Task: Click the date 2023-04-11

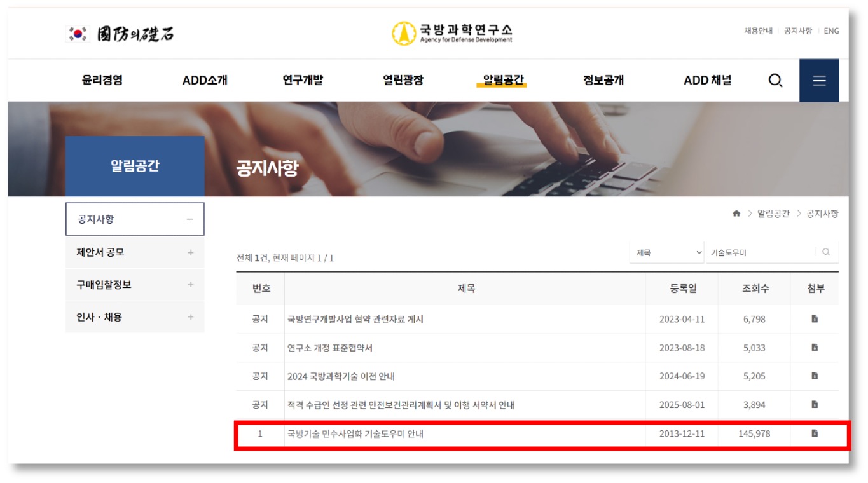Action: [x=682, y=319]
